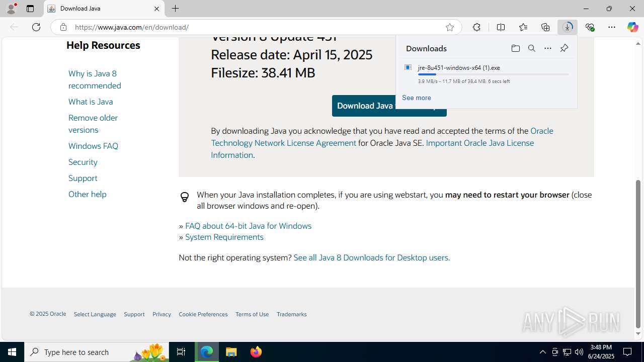Image resolution: width=644 pixels, height=362 pixels.
Task: Open more options in Downloads panel
Action: point(547,48)
